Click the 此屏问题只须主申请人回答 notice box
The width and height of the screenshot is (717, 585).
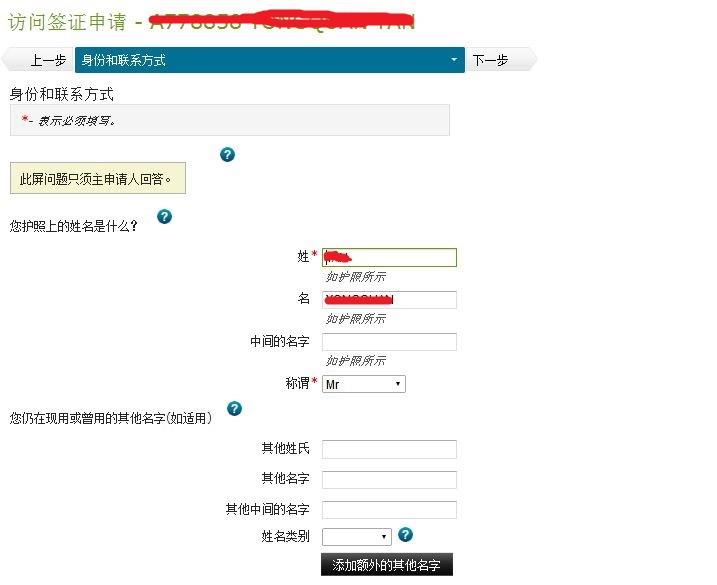[97, 179]
